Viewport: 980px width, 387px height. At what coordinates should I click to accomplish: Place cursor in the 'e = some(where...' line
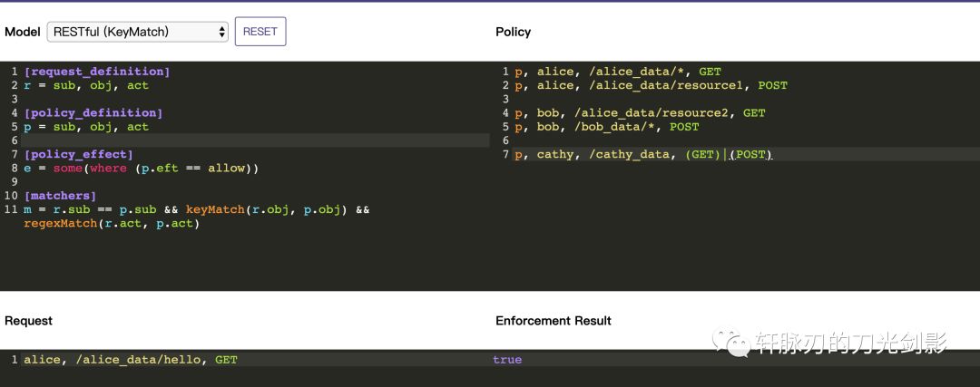pos(141,169)
